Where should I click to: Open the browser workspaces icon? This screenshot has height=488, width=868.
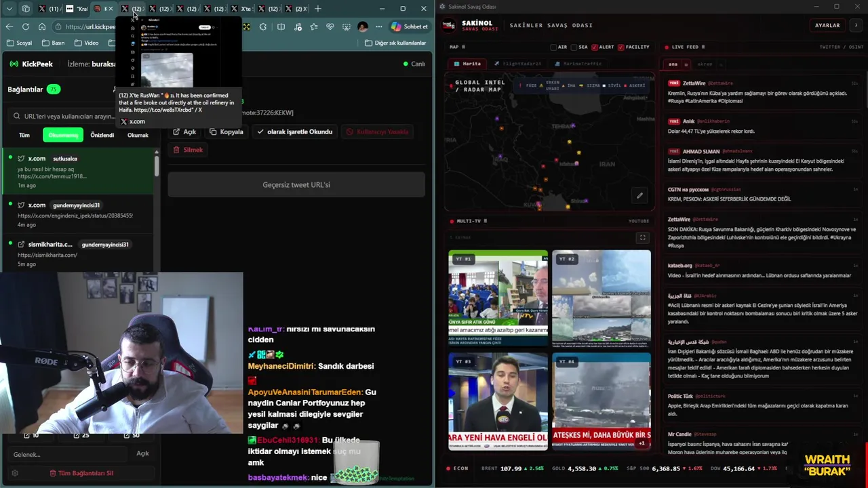pyautogui.click(x=26, y=9)
